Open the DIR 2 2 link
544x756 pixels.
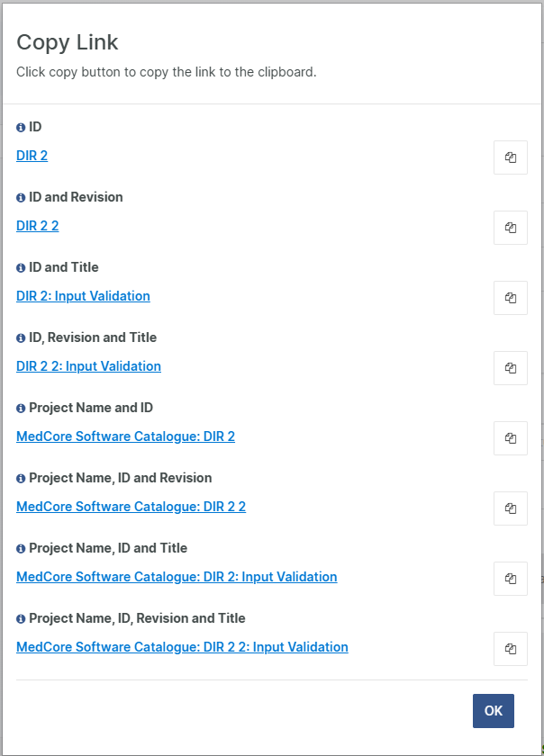pyautogui.click(x=38, y=226)
